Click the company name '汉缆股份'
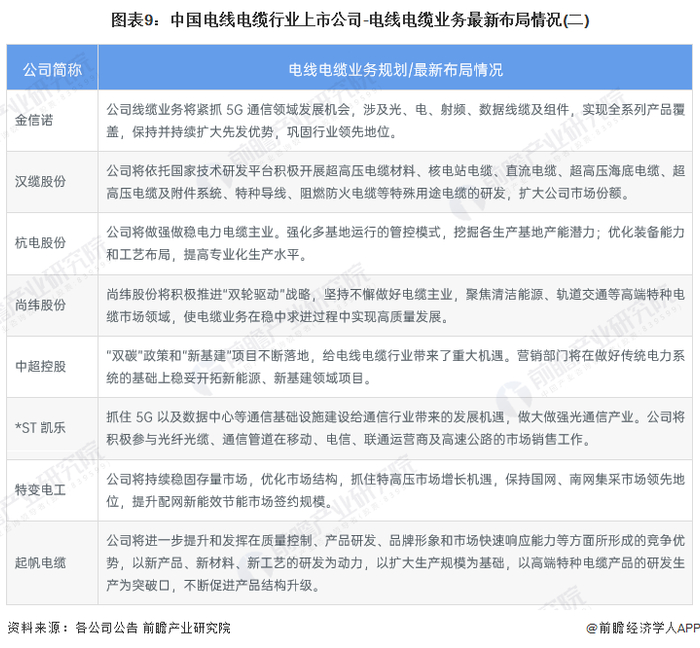Screen dimensions: 700x648 coord(40,182)
